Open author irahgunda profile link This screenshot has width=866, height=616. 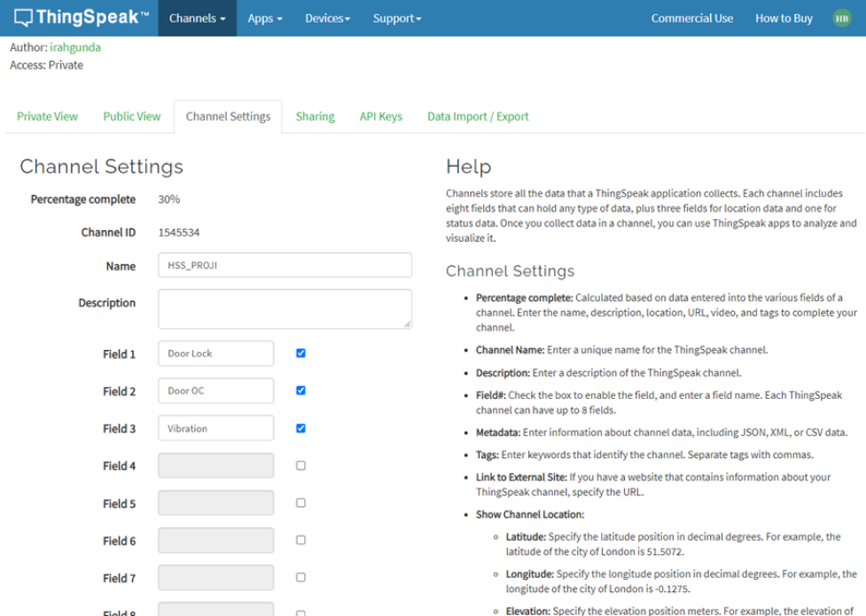click(75, 48)
